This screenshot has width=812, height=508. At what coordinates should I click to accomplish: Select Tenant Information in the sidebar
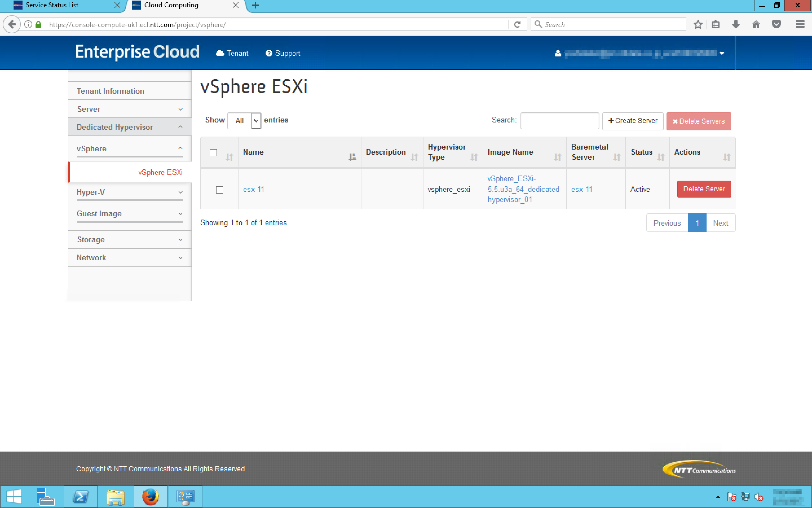click(x=129, y=91)
